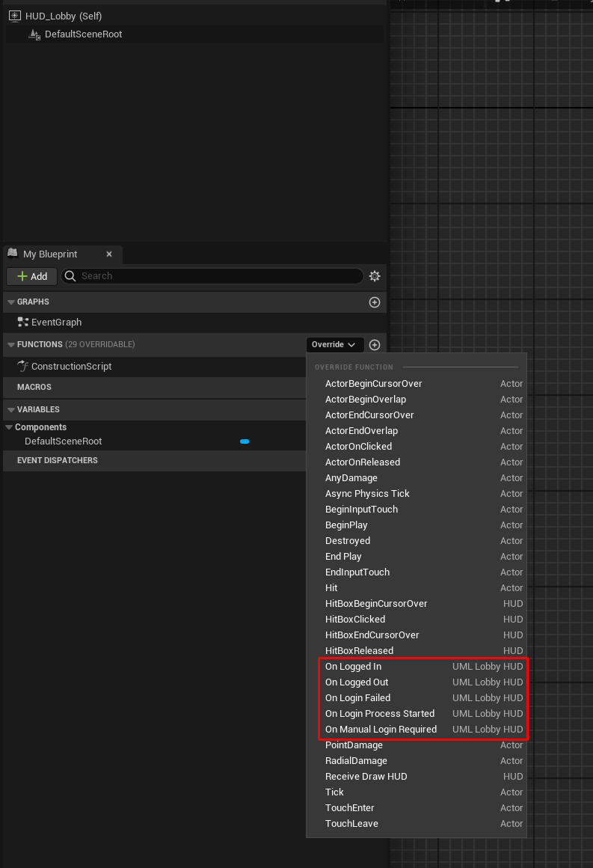Click the add function plus icon

[x=375, y=345]
